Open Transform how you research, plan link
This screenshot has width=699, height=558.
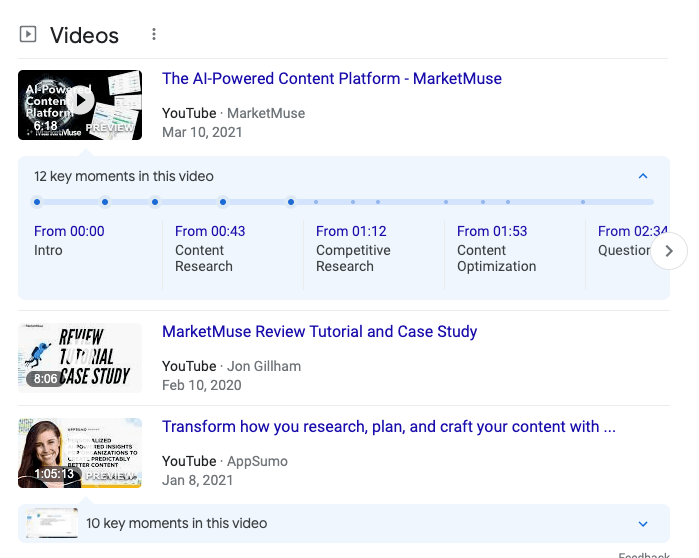click(x=389, y=427)
